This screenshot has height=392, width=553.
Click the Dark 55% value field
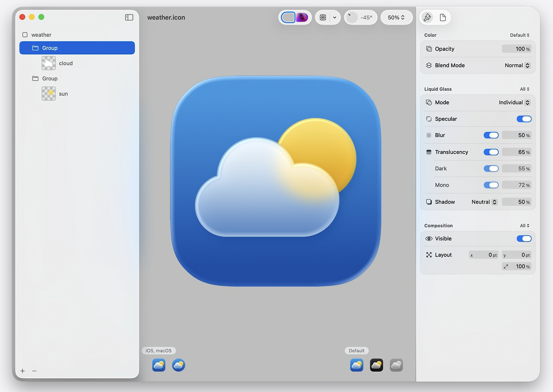(x=517, y=168)
